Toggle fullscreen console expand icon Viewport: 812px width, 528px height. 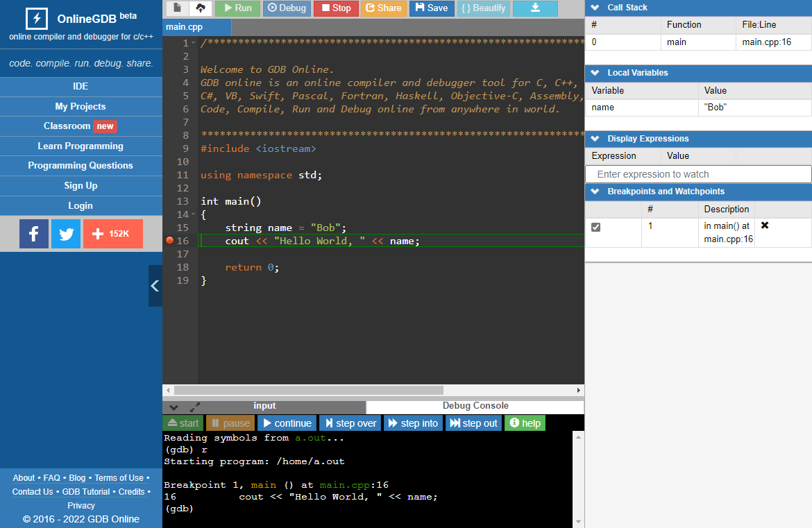coord(195,407)
